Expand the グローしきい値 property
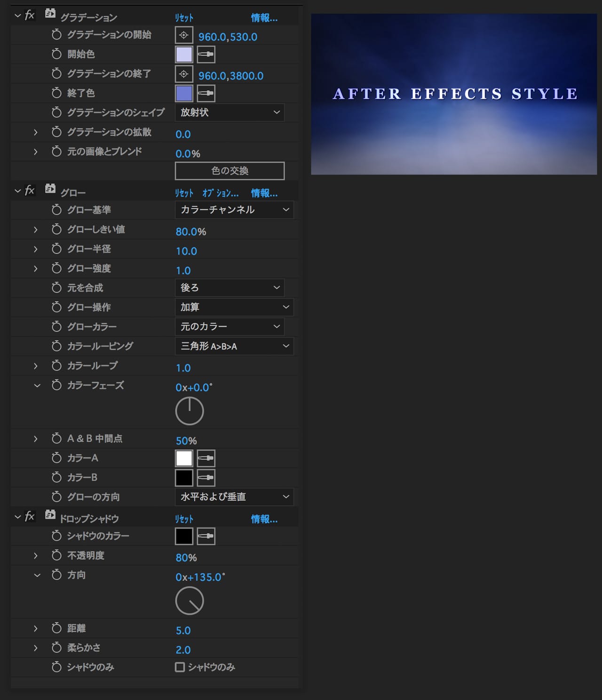Screen dimensions: 602x700 pyautogui.click(x=36, y=230)
